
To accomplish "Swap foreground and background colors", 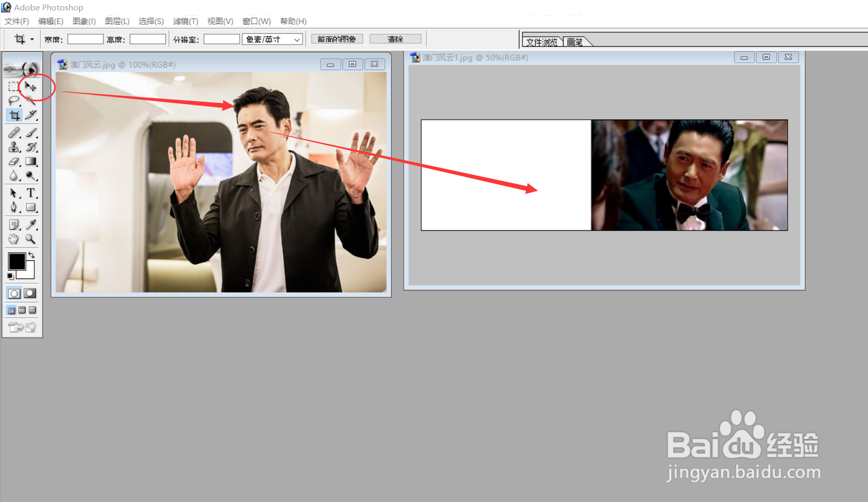I will click(x=32, y=255).
